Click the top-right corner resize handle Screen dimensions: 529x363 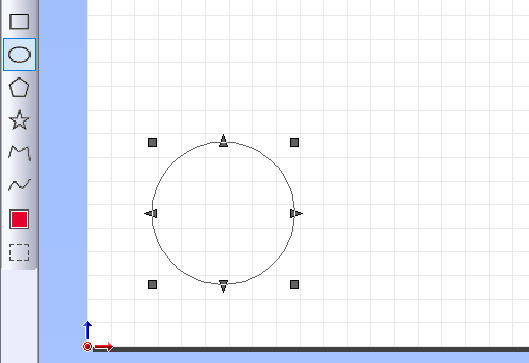coord(295,143)
